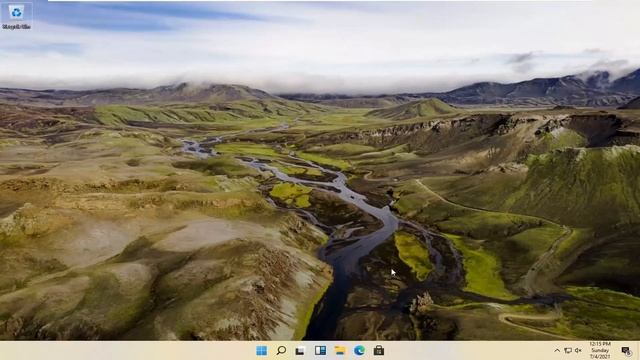Open Microsoft Store from the taskbar
Viewport: 640px width, 360px height.
click(x=379, y=350)
